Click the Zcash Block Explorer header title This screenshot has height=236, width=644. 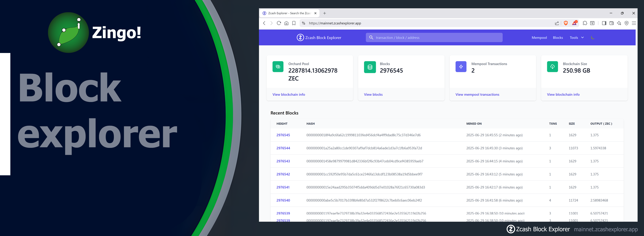(323, 37)
